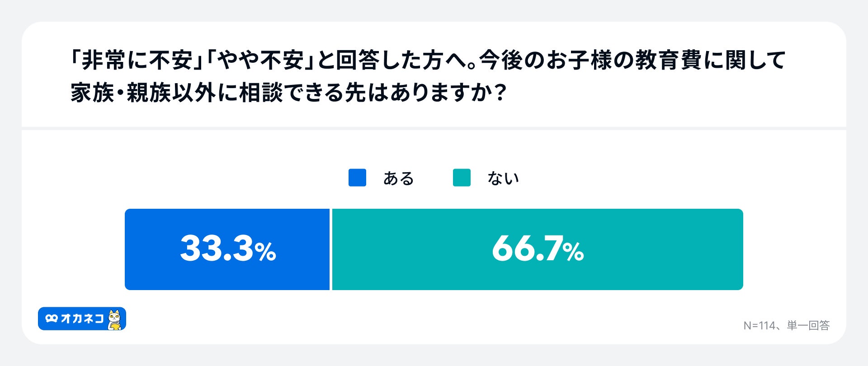Click the 単一回答 text in the footnote
This screenshot has height=366, width=868.
(x=808, y=326)
